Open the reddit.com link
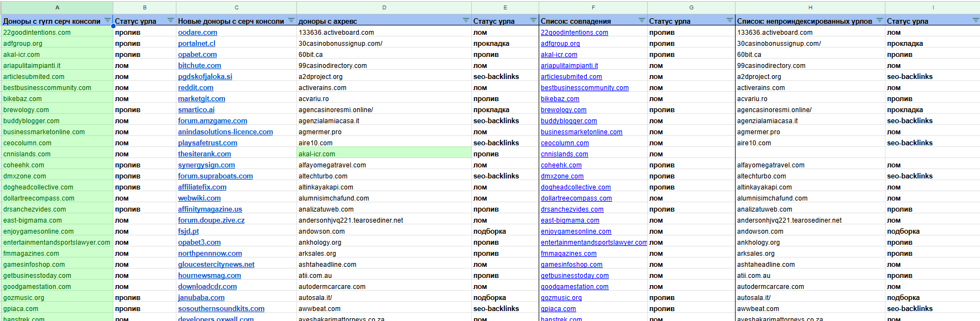 point(195,88)
